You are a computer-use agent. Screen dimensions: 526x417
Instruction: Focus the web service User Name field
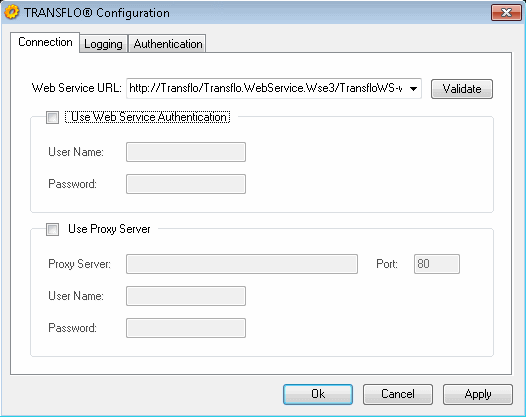186,152
